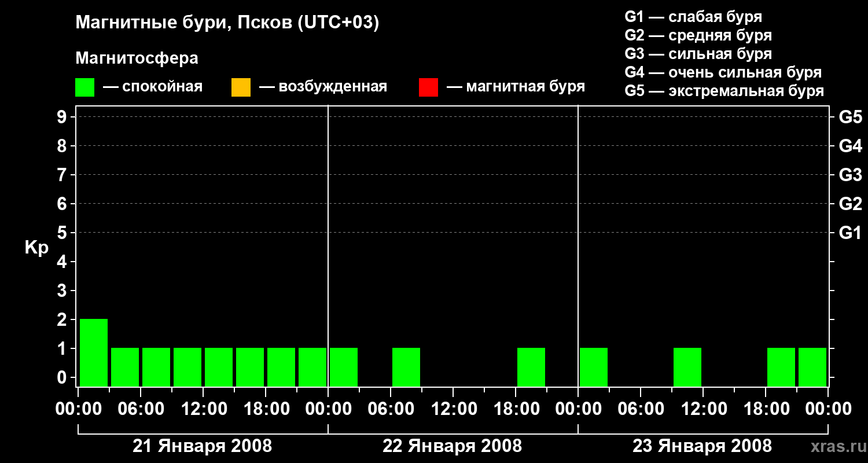Image resolution: width=868 pixels, height=463 pixels.
Task: Click the "G5 — экстремальная буря" legend line
Action: [x=724, y=91]
